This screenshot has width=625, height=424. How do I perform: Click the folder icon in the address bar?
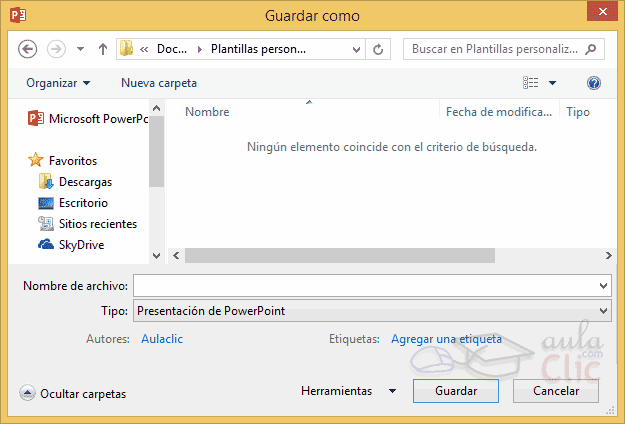[126, 49]
